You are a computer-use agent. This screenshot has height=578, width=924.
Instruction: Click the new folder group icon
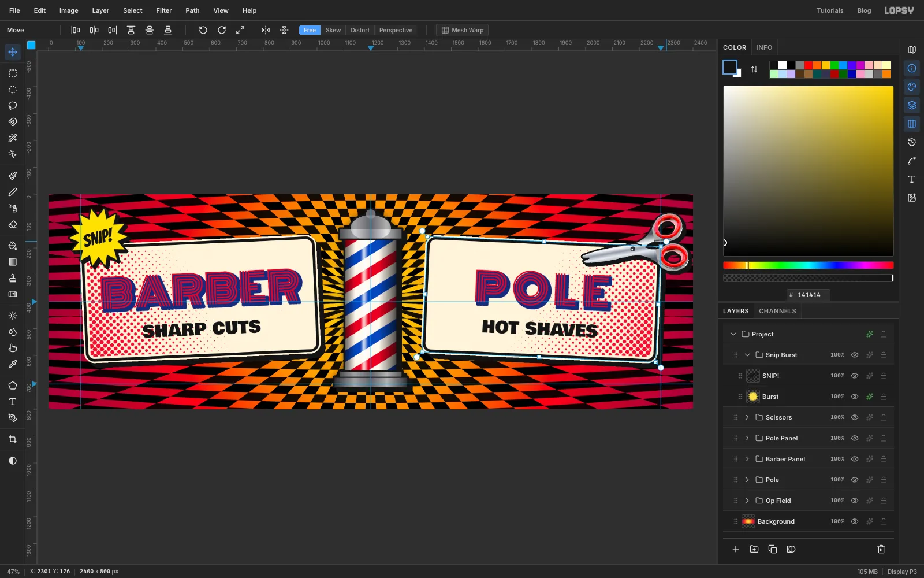[754, 549]
